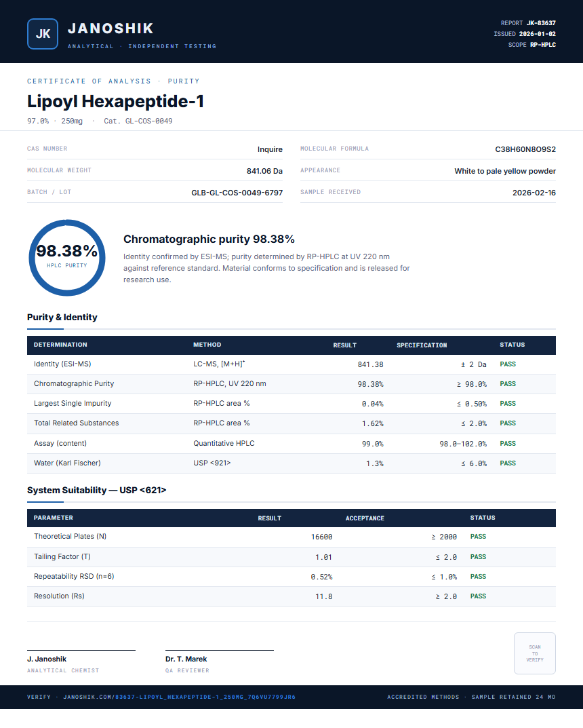Click the System Suitability — USP <621> heading

coord(96,491)
